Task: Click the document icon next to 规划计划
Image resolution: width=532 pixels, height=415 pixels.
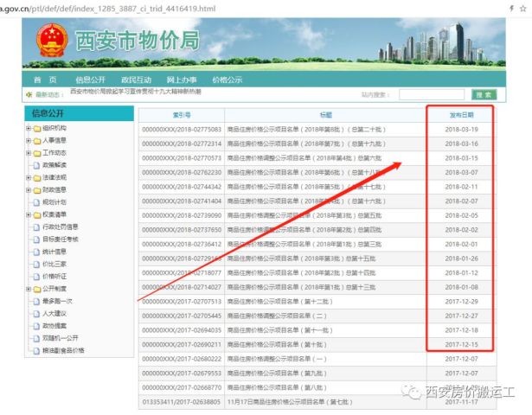Action: click(36, 202)
